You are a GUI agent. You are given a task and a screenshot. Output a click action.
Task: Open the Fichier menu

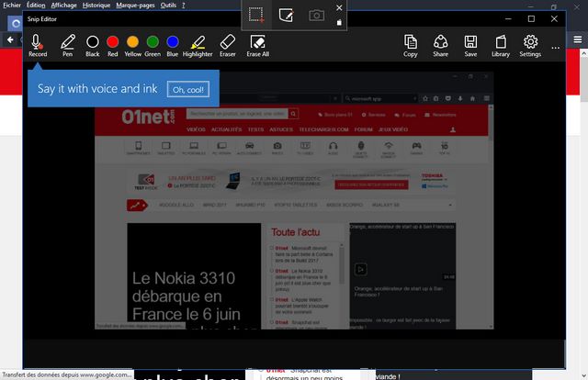pos(12,5)
